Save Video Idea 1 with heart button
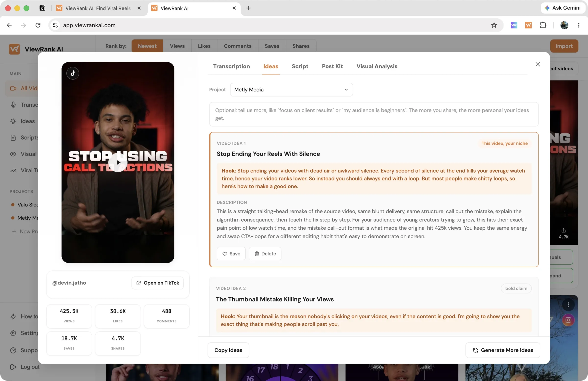This screenshot has height=381, width=588. (231, 254)
